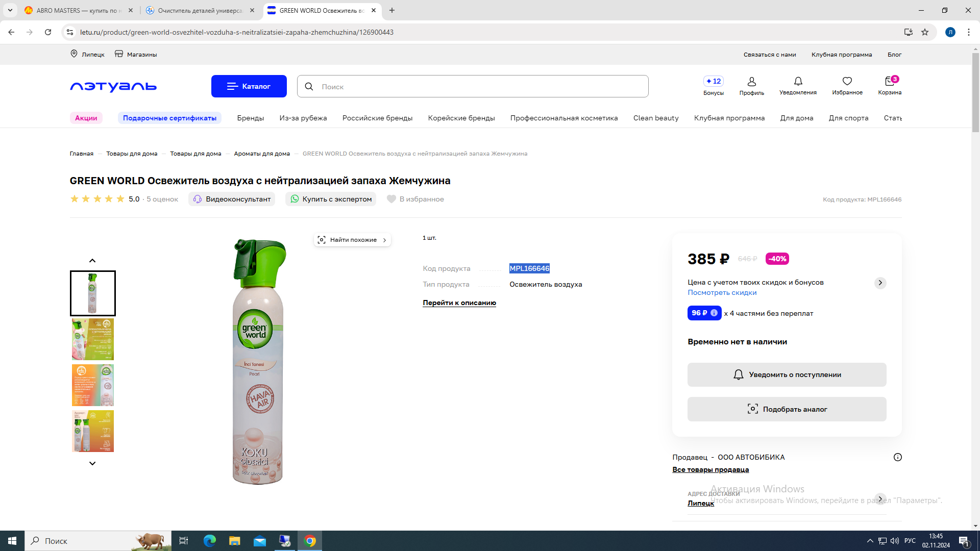Open the Профиль user icon
The width and height of the screenshot is (980, 551).
[x=751, y=82]
